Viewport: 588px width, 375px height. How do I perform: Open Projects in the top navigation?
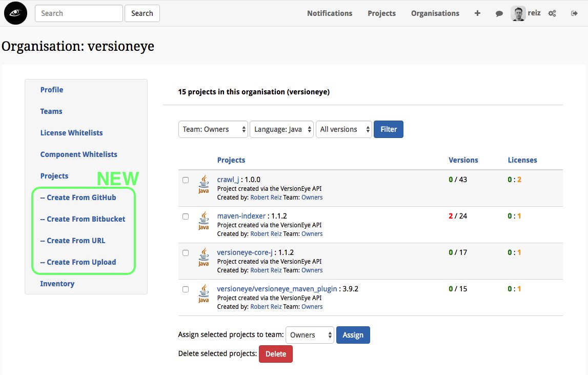pos(382,13)
